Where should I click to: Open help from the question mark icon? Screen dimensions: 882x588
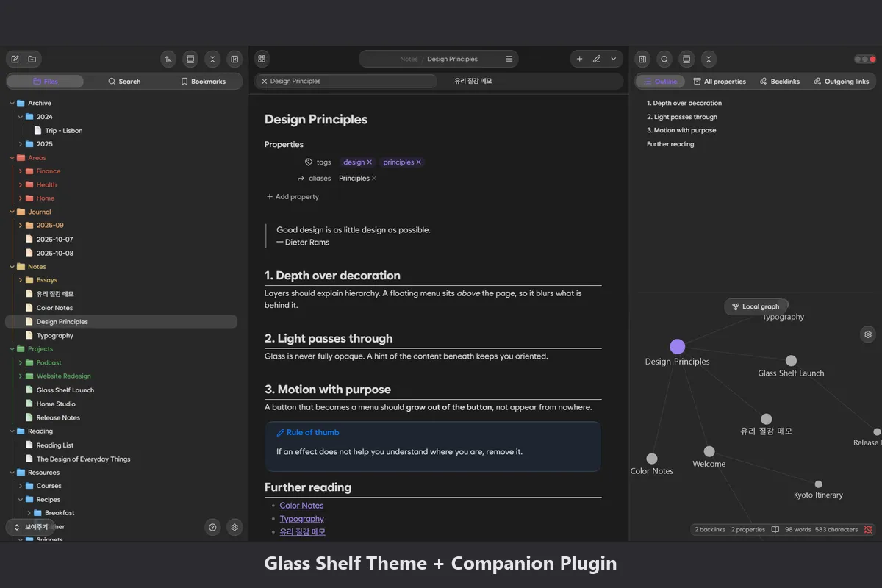(212, 527)
